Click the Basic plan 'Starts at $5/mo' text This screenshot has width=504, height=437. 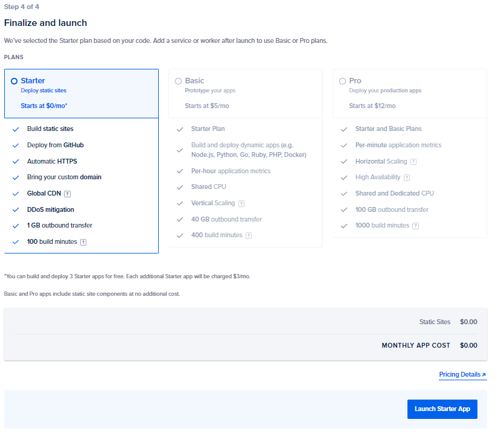(x=207, y=106)
